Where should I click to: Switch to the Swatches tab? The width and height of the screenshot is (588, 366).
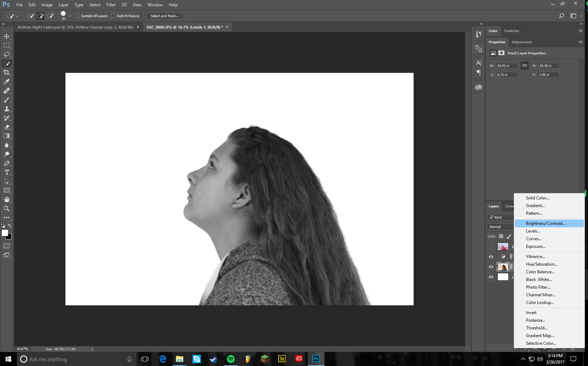[511, 31]
